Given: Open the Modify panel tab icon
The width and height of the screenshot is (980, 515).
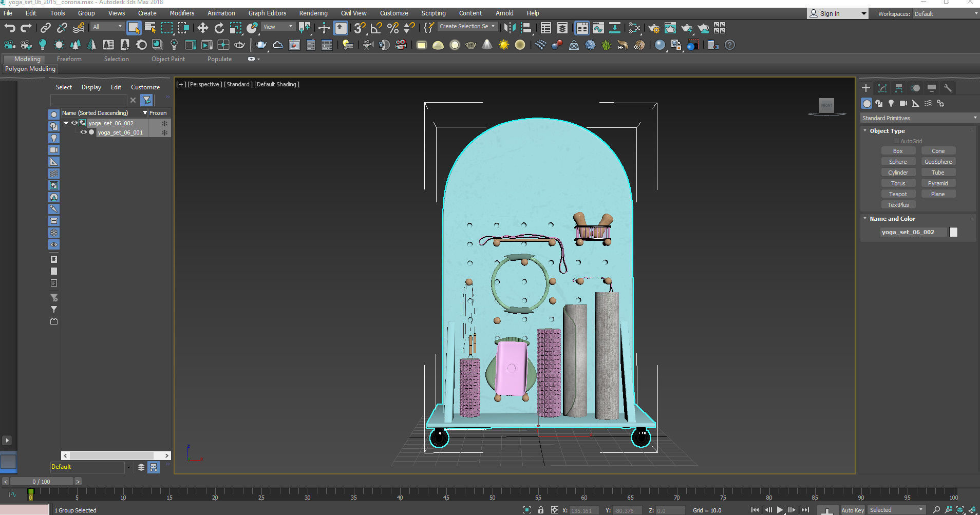Looking at the screenshot, I should click(x=882, y=88).
